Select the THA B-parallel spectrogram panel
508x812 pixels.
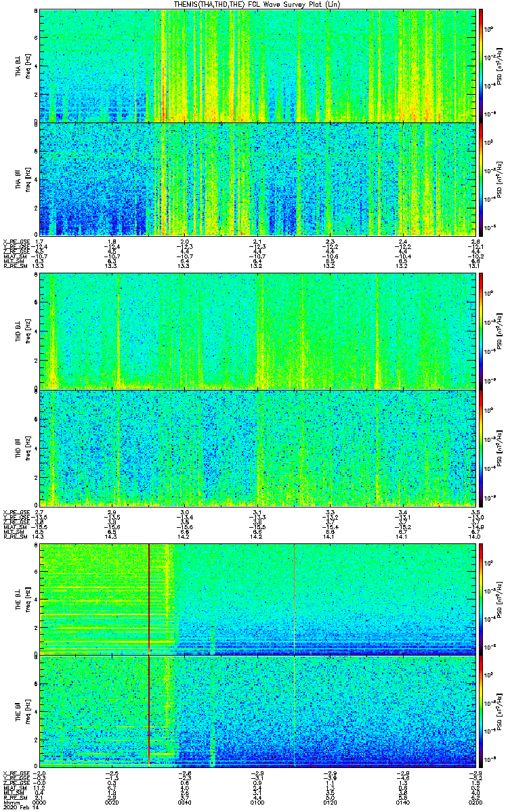point(257,179)
